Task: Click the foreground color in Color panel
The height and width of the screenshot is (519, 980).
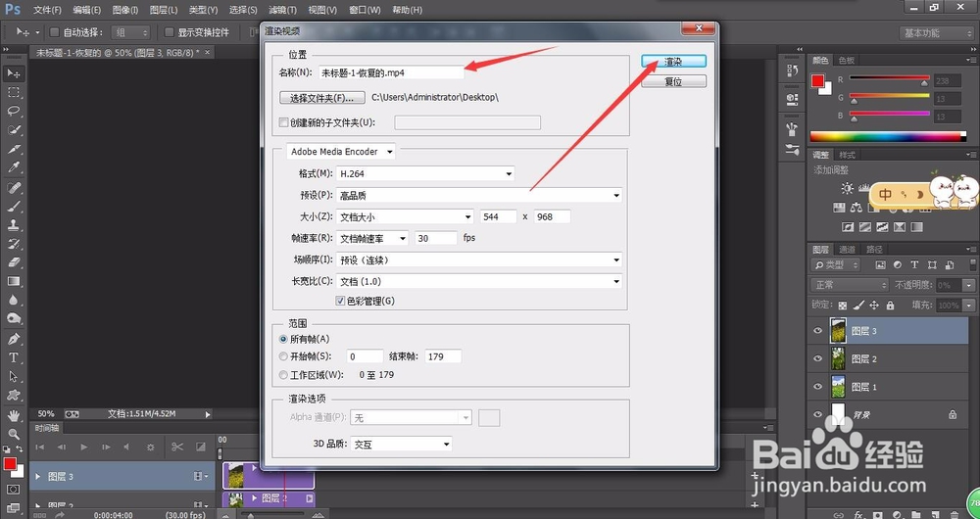Action: (x=817, y=80)
